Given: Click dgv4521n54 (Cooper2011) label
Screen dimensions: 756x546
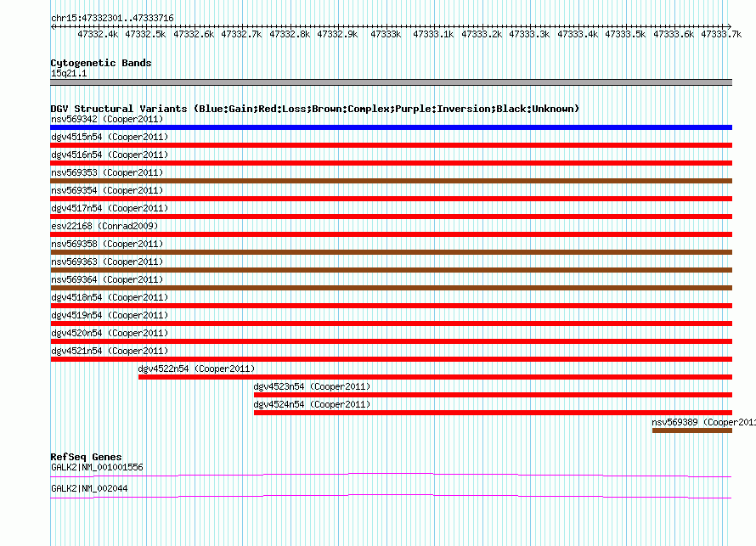Looking at the screenshot, I should point(110,351).
